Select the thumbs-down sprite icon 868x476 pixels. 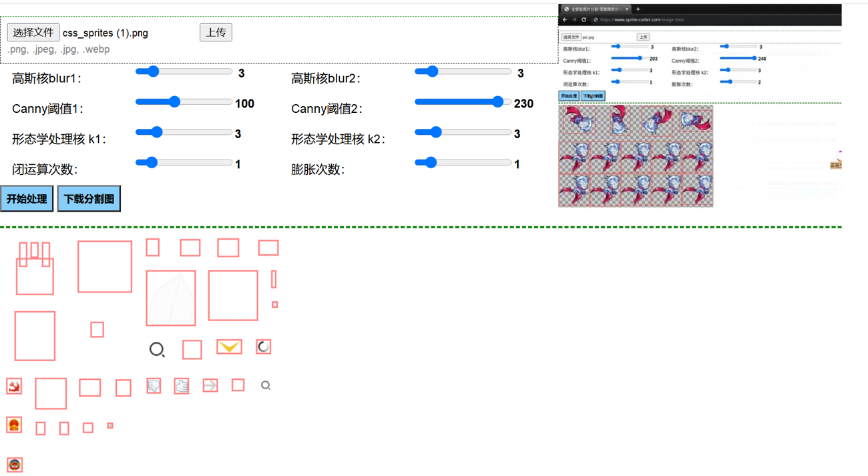[154, 386]
